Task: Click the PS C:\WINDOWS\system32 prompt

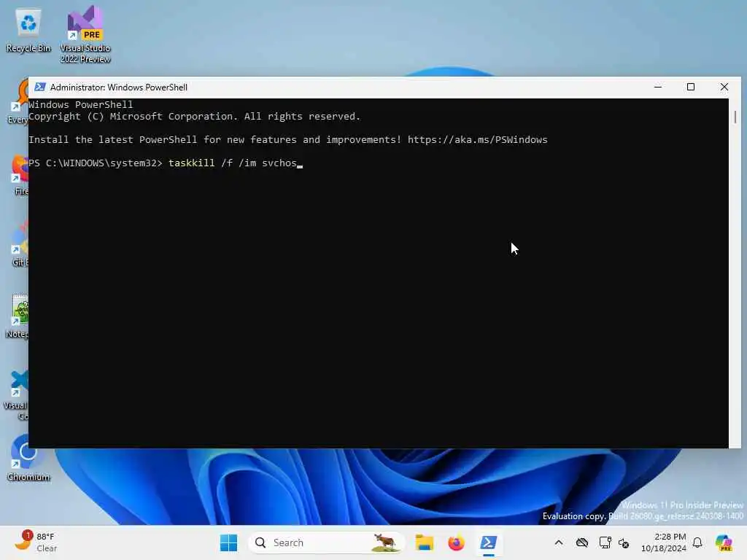Action: click(x=96, y=163)
